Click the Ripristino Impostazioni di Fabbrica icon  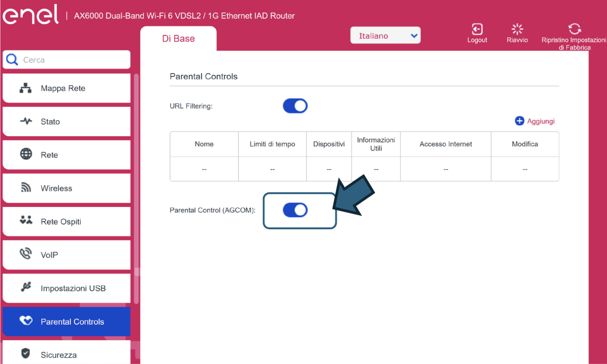[574, 29]
